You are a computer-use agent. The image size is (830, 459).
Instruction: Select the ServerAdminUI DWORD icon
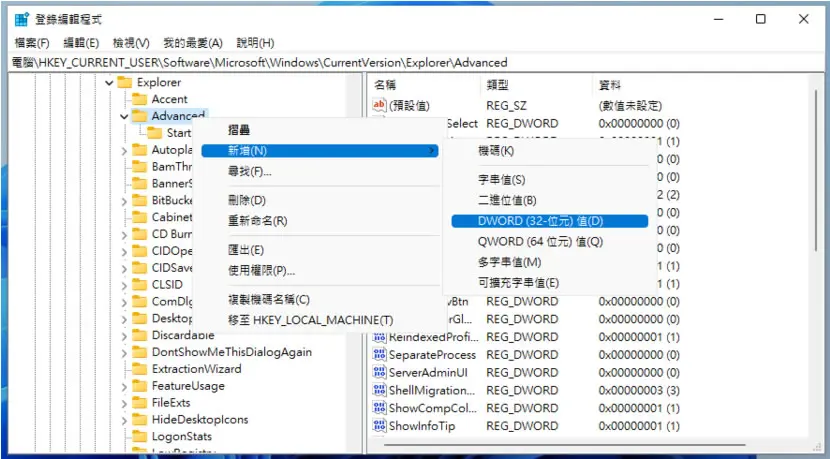(380, 372)
